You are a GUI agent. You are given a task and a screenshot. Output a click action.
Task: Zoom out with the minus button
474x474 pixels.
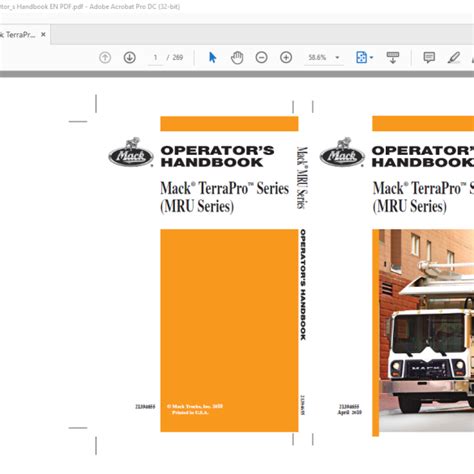[x=261, y=58]
